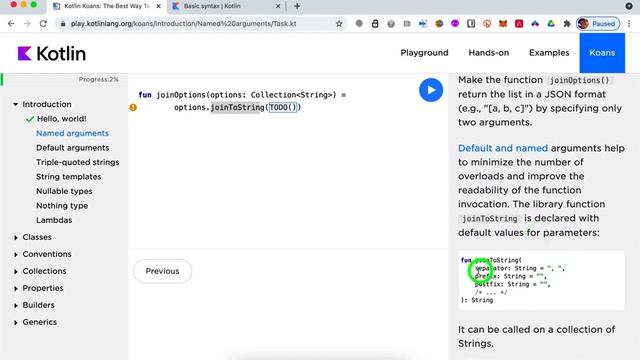Image resolution: width=640 pixels, height=360 pixels.
Task: Open the Playground nav item
Action: [x=424, y=53]
